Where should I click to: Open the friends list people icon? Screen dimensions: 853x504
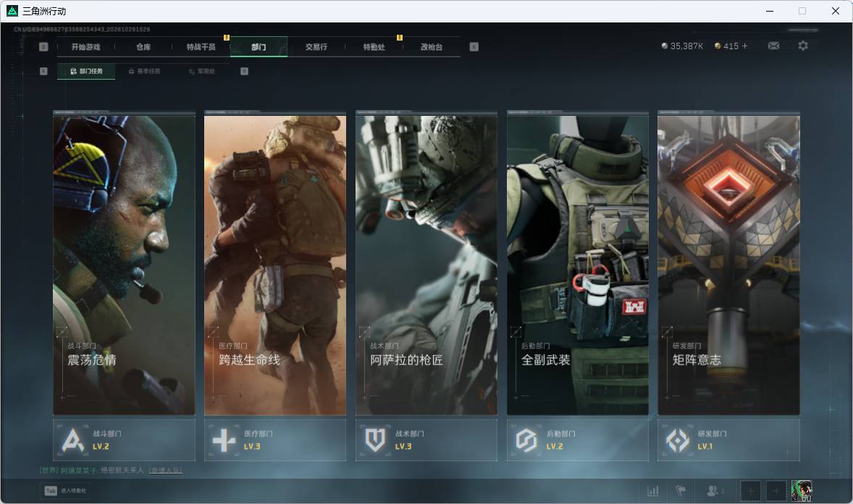coord(712,491)
